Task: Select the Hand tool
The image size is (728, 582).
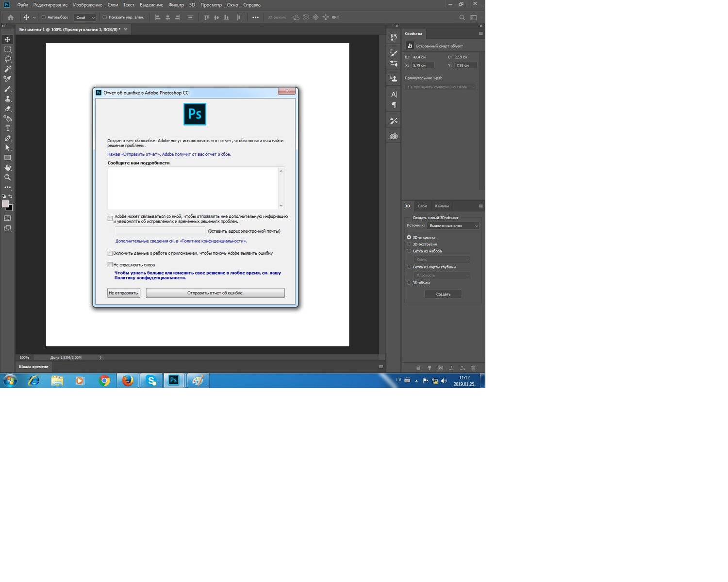Action: [x=7, y=167]
